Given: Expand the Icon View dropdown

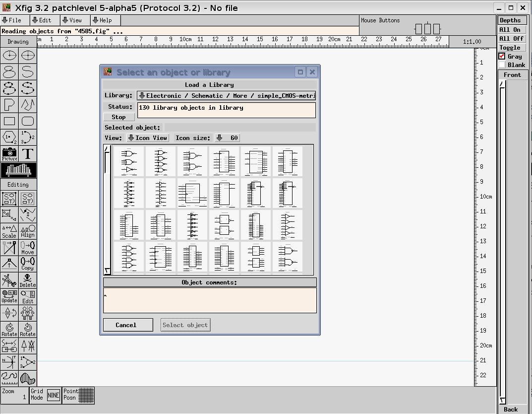Looking at the screenshot, I should [x=148, y=138].
